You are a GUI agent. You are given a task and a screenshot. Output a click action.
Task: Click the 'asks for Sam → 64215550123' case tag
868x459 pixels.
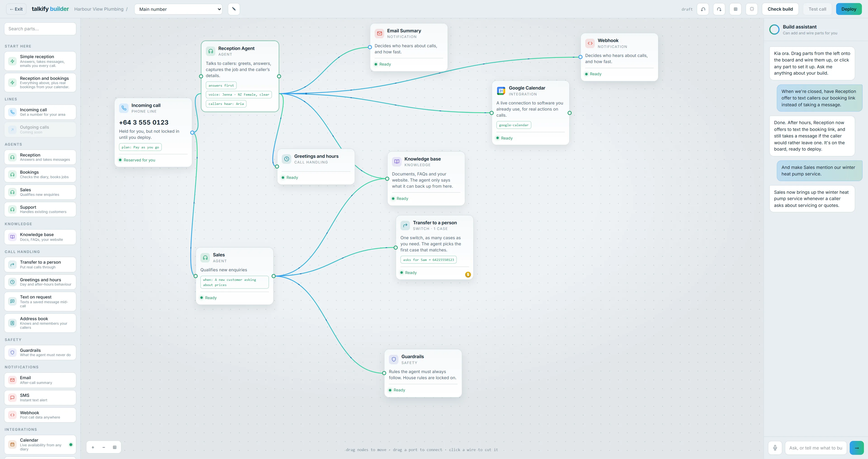point(428,260)
